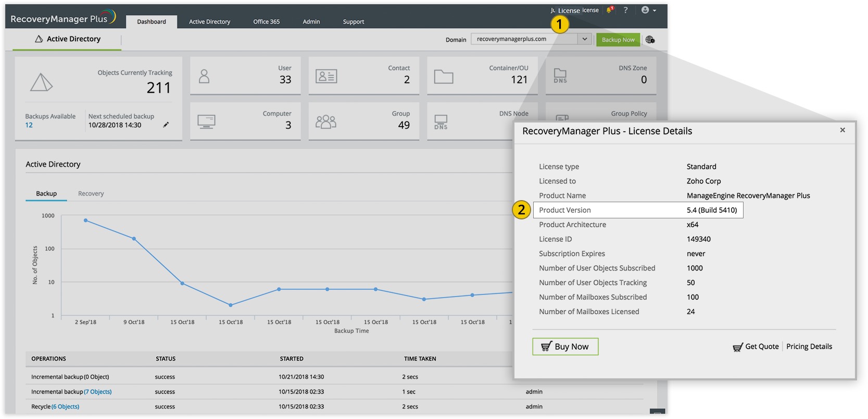Click the Contact card icon

click(326, 77)
